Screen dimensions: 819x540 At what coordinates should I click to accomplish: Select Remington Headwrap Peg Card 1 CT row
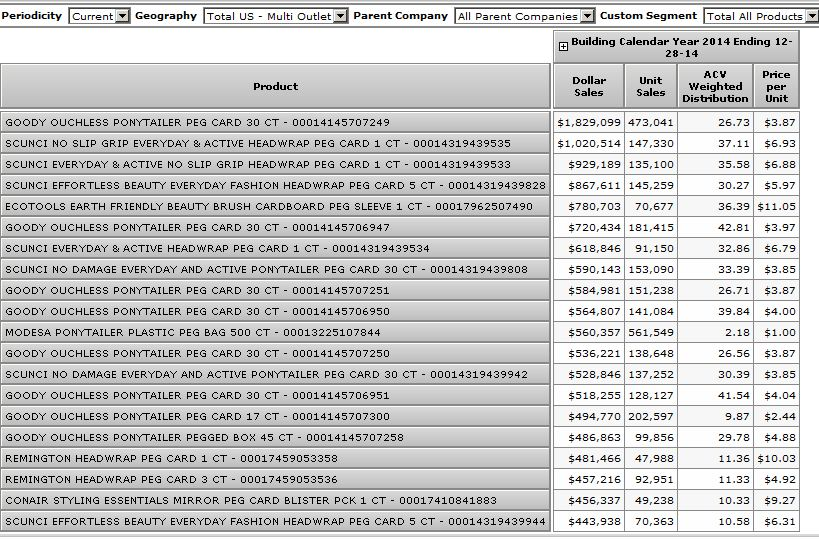[x=171, y=458]
